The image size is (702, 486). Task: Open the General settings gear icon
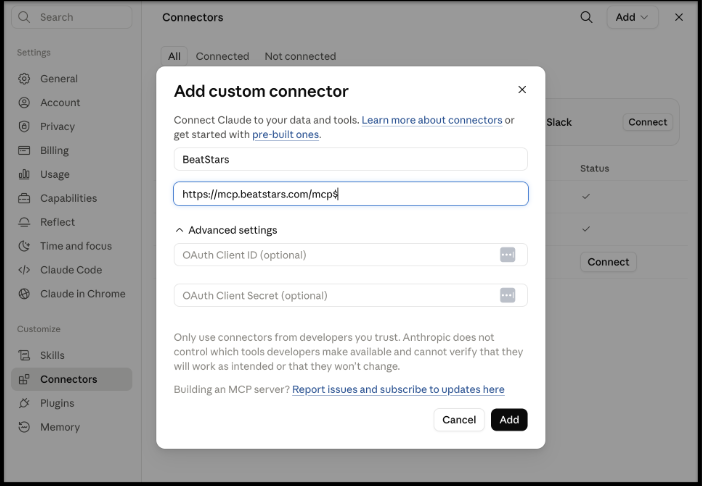[24, 79]
